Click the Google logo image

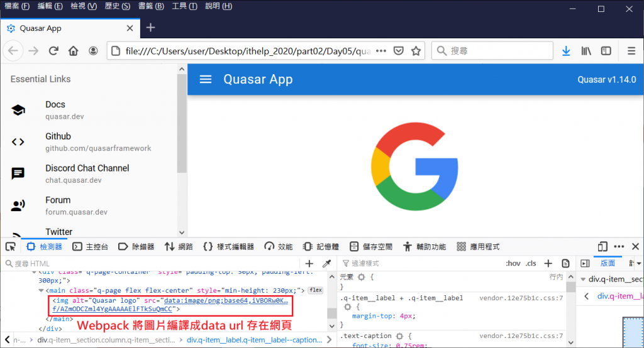click(x=415, y=166)
